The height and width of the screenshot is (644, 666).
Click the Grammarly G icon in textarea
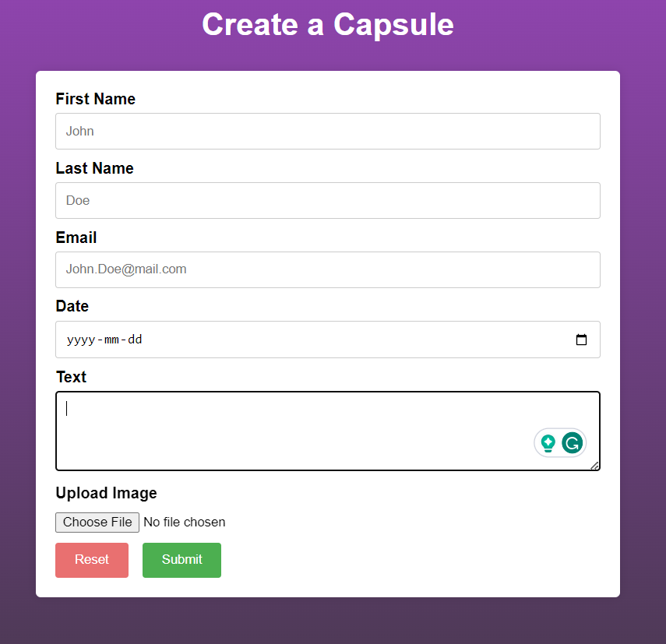(572, 443)
